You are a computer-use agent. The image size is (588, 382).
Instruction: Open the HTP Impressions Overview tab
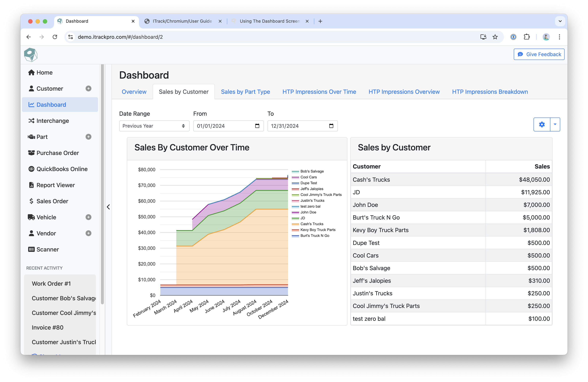point(404,92)
